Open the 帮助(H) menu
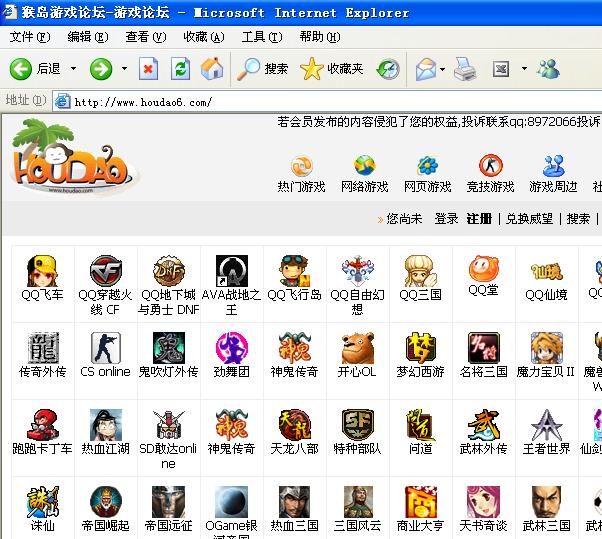The width and height of the screenshot is (602, 539). tap(320, 37)
